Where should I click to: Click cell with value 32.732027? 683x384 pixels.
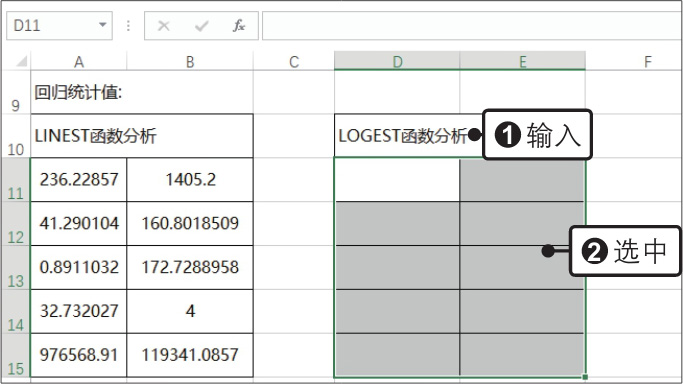coord(79,312)
